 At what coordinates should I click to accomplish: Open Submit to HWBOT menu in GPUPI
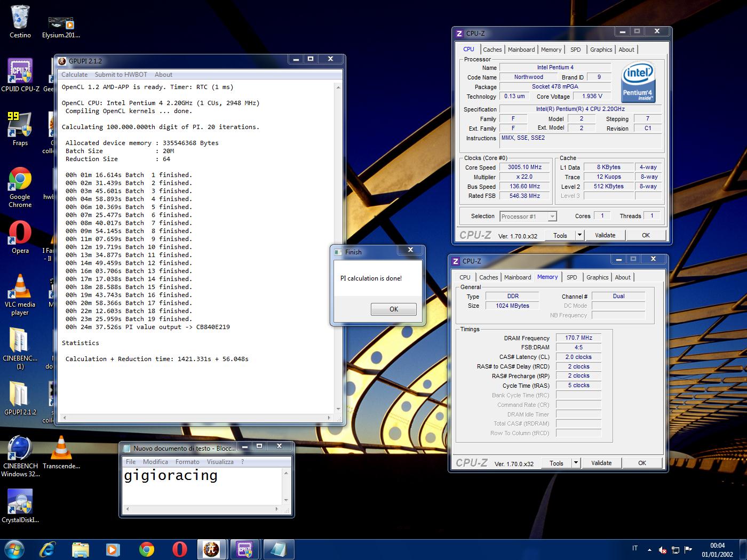tap(121, 75)
